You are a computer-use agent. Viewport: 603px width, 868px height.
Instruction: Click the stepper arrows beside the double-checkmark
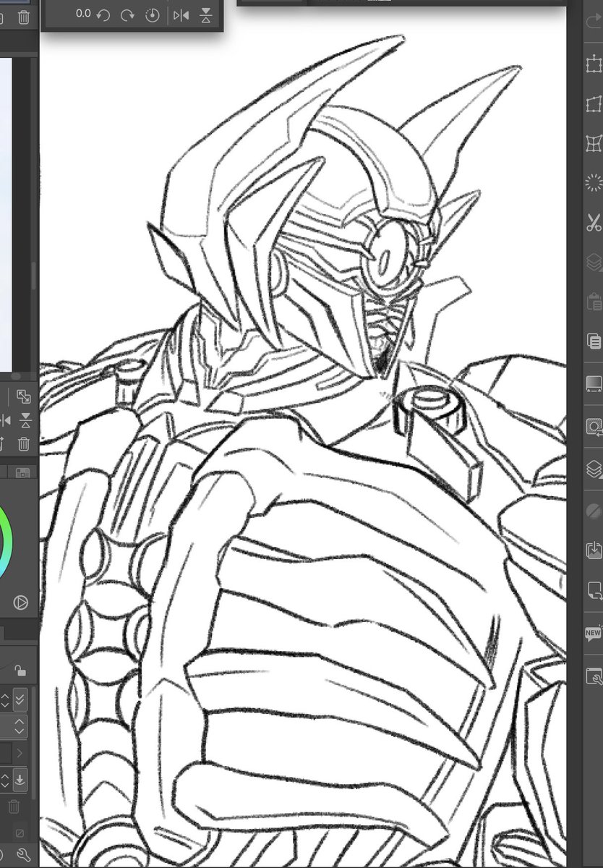[4, 699]
